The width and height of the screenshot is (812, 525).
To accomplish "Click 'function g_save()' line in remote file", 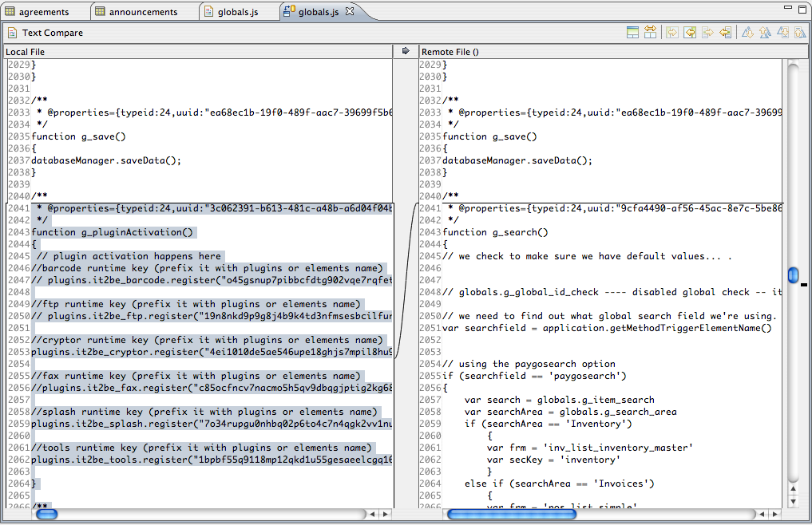I will pos(489,136).
